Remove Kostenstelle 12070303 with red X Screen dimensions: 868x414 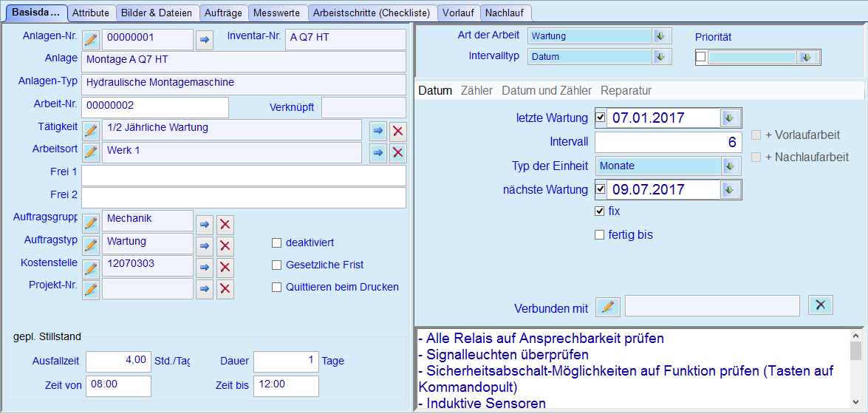click(225, 268)
